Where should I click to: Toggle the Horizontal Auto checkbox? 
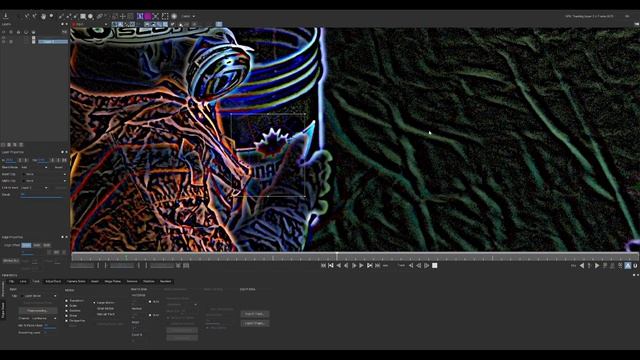point(150,302)
